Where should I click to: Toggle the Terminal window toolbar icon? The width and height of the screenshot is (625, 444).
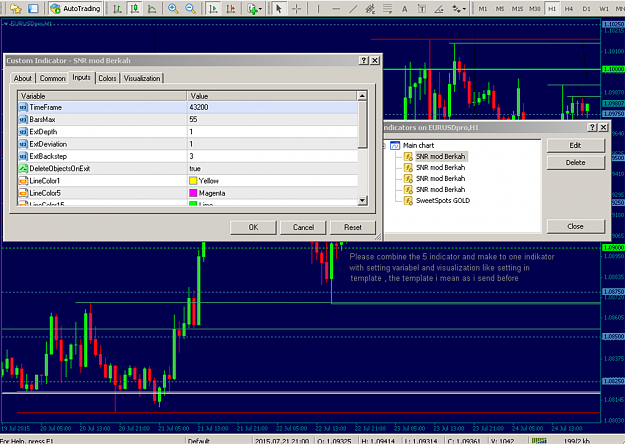point(33,8)
